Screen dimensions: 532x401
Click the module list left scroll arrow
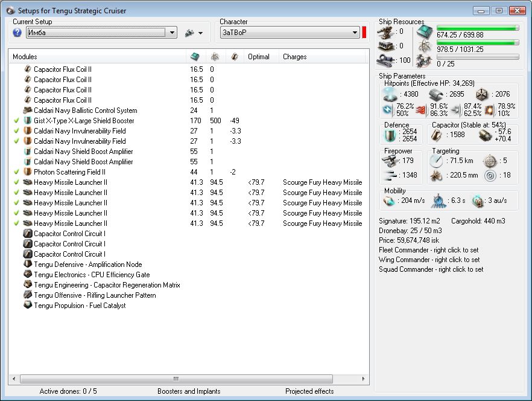[x=14, y=379]
